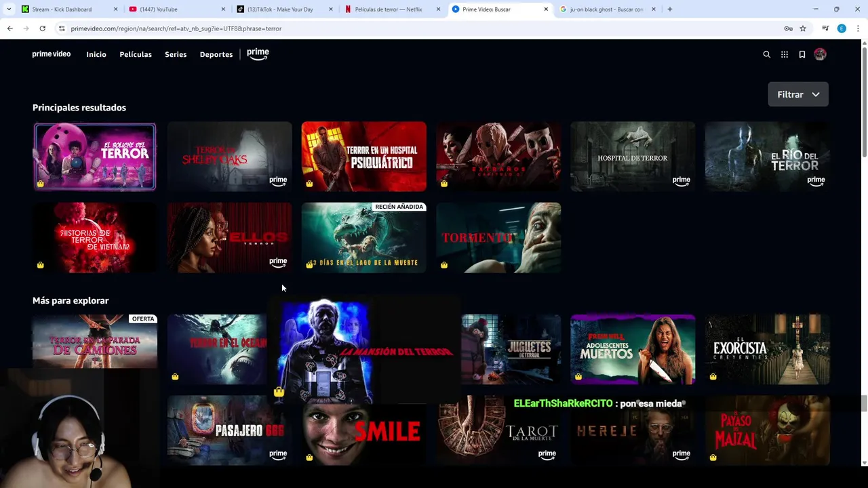The height and width of the screenshot is (488, 868).
Task: Open the Prime Video search icon
Action: click(x=766, y=54)
